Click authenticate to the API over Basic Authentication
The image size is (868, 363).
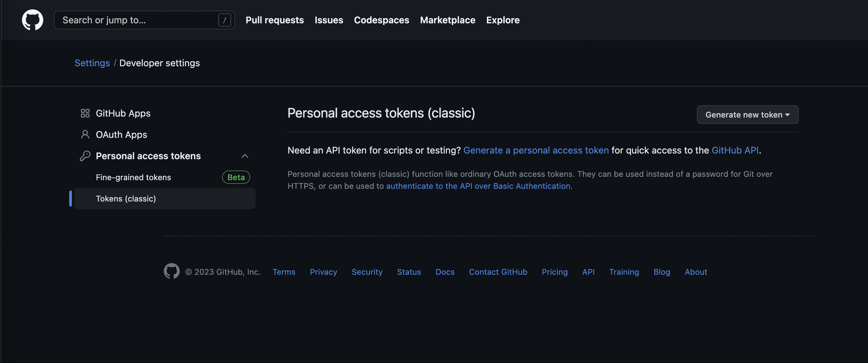478,186
